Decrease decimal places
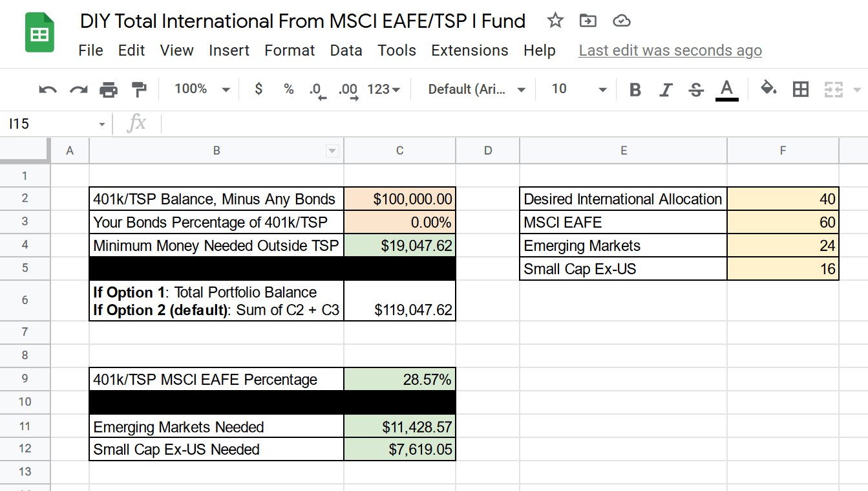This screenshot has height=491, width=868. [x=318, y=90]
